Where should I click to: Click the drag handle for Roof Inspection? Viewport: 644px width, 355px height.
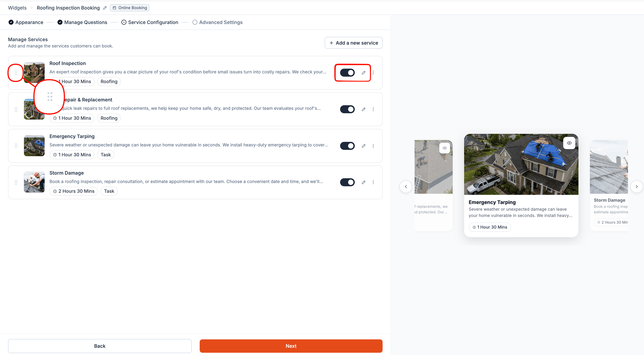pyautogui.click(x=16, y=73)
